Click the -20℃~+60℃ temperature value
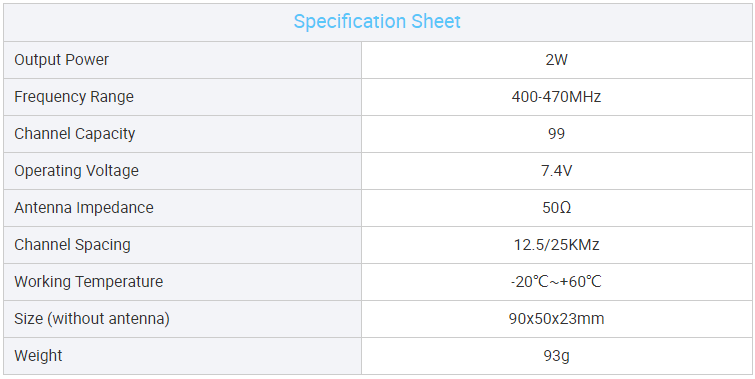The height and width of the screenshot is (379, 755). tap(556, 282)
